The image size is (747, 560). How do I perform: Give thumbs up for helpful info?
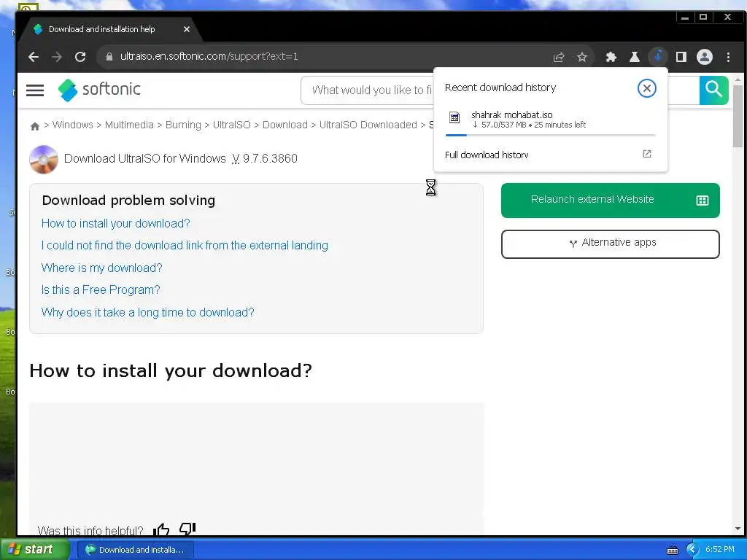[x=161, y=529]
